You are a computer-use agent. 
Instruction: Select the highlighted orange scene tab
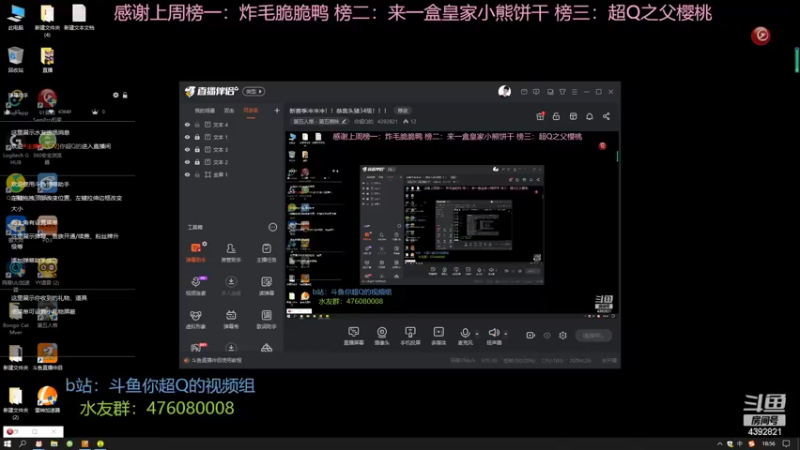coord(251,111)
